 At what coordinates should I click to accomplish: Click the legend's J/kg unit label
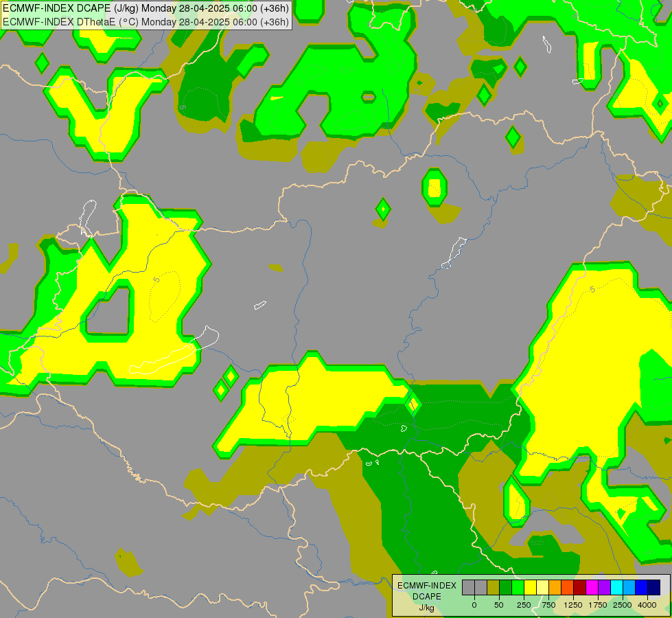426,608
